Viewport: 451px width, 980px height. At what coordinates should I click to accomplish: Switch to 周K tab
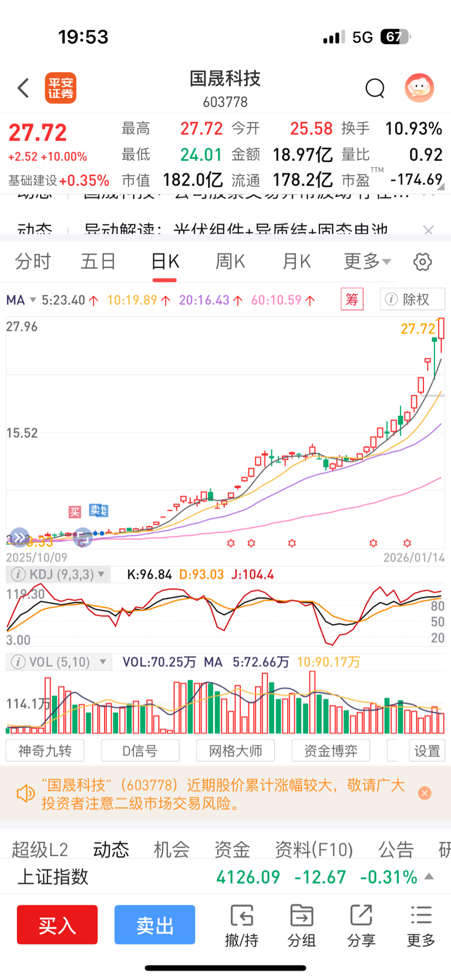230,261
